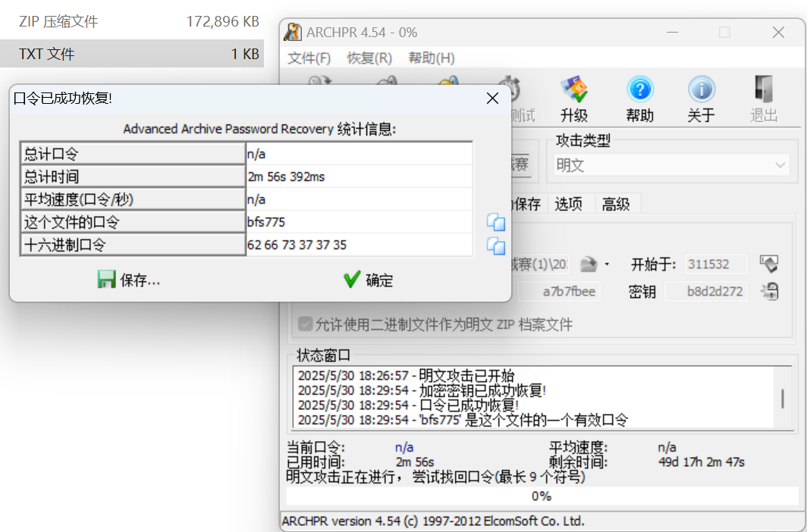Image resolution: width=807 pixels, height=532 pixels.
Task: Click the 0% progress bar
Action: (542, 496)
